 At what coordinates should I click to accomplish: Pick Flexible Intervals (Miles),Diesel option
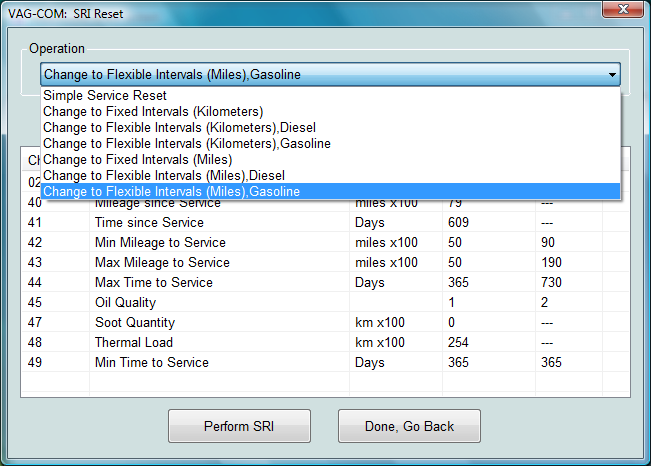coord(330,176)
